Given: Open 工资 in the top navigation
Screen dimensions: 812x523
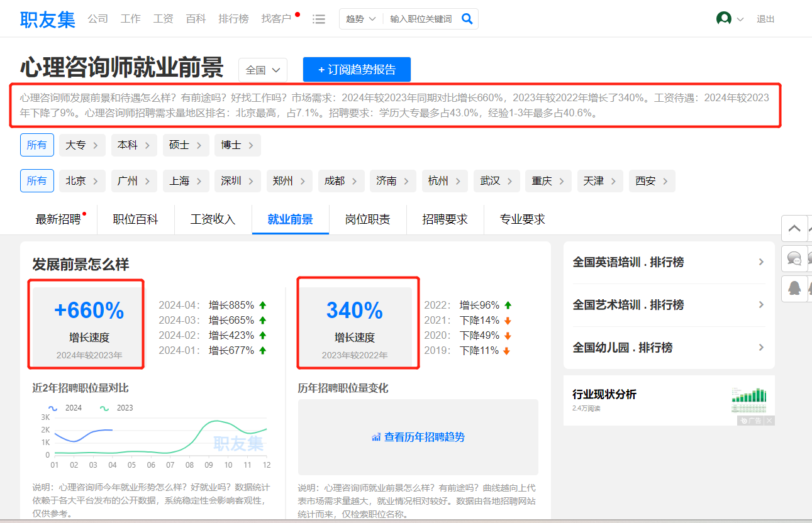Looking at the screenshot, I should 164,19.
